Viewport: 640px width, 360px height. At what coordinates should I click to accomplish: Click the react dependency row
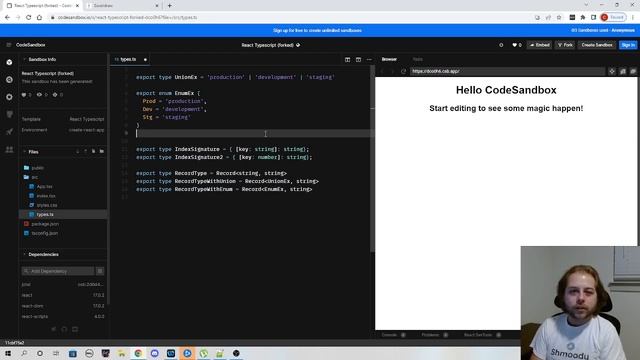click(x=63, y=295)
